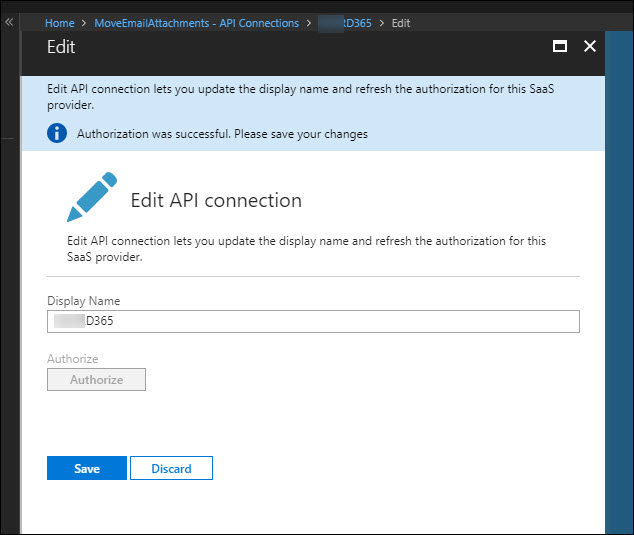Image resolution: width=634 pixels, height=535 pixels.
Task: Discard the API connection changes
Action: 171,468
